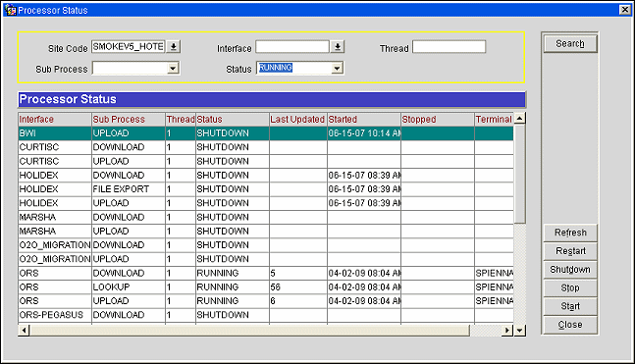The height and width of the screenshot is (364, 635).
Task: Click the Status column header
Action: [x=233, y=120]
